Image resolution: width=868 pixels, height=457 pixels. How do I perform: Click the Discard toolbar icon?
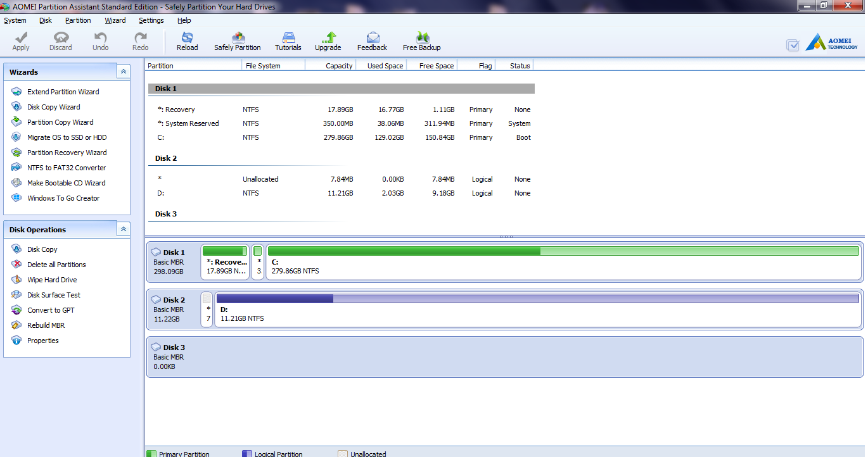point(61,37)
